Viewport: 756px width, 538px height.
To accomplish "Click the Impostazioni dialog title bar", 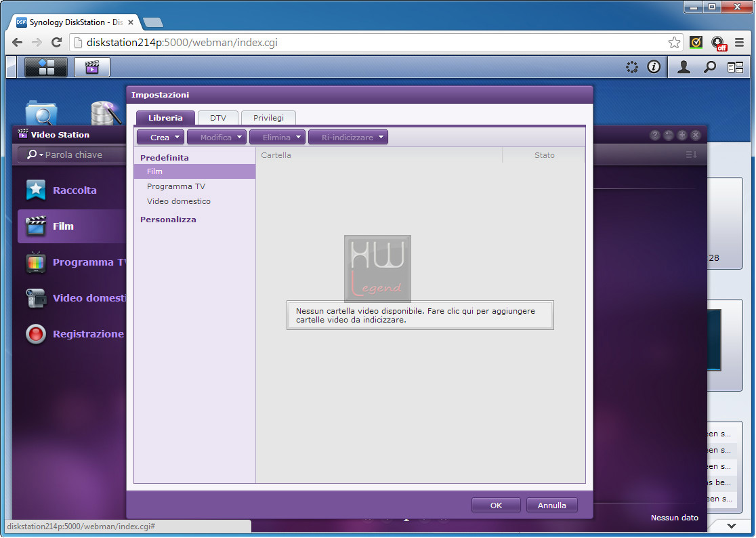I will pyautogui.click(x=360, y=95).
